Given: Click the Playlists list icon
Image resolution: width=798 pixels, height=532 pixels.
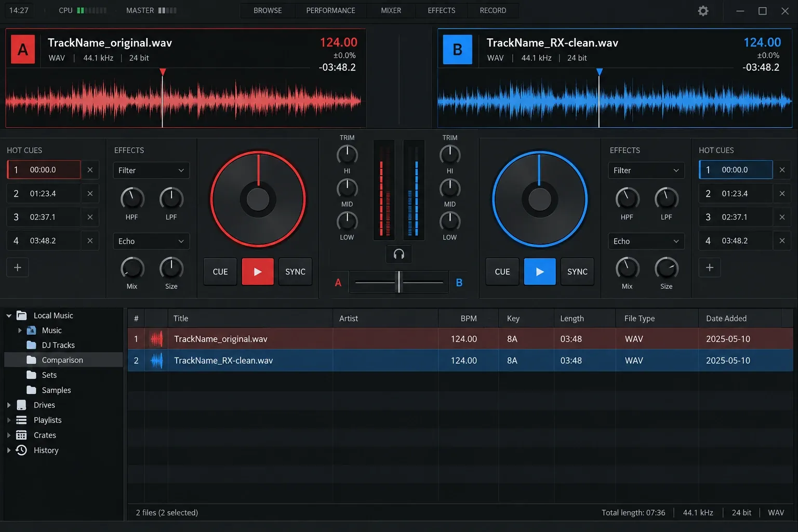Looking at the screenshot, I should point(21,420).
